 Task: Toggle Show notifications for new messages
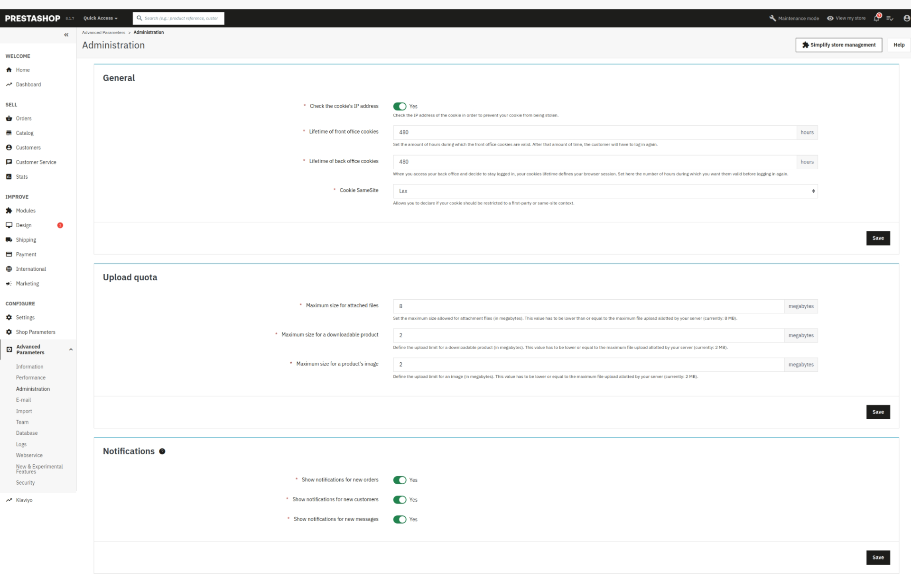(x=400, y=519)
